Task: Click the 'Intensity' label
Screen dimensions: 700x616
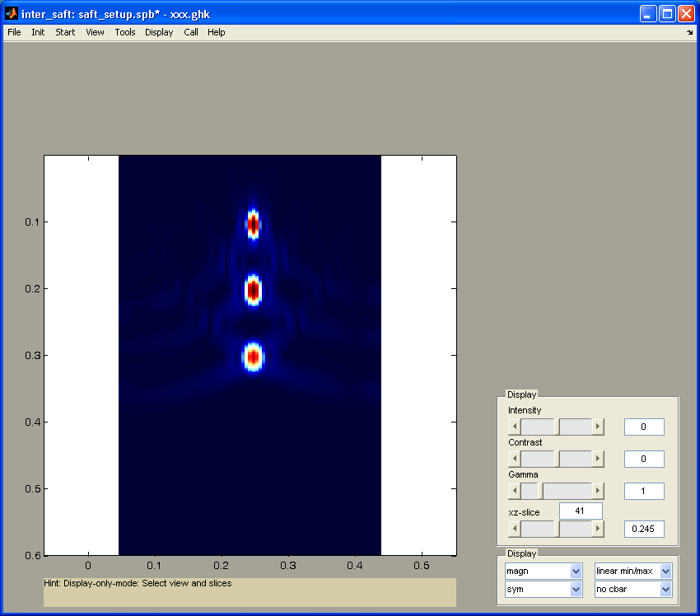Action: [525, 410]
